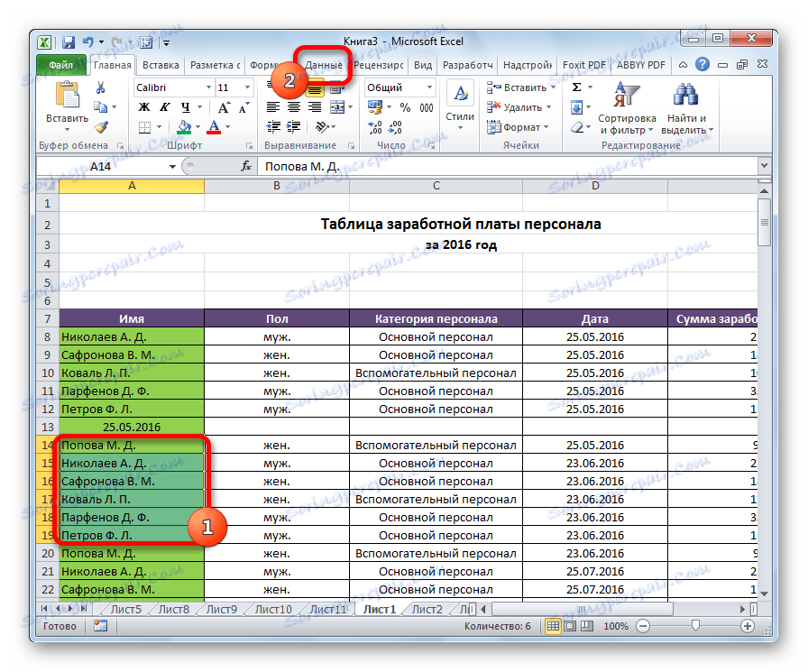Toggle italic formatting with the К button

[165, 107]
